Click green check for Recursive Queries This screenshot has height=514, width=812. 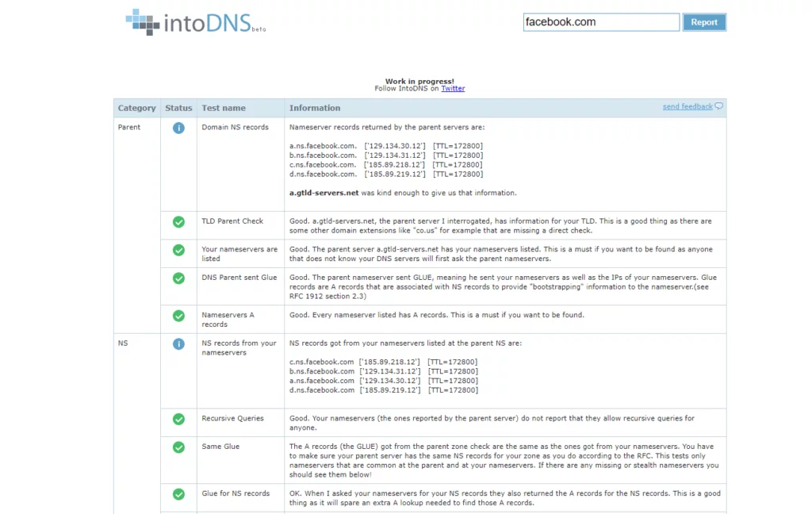pyautogui.click(x=178, y=419)
